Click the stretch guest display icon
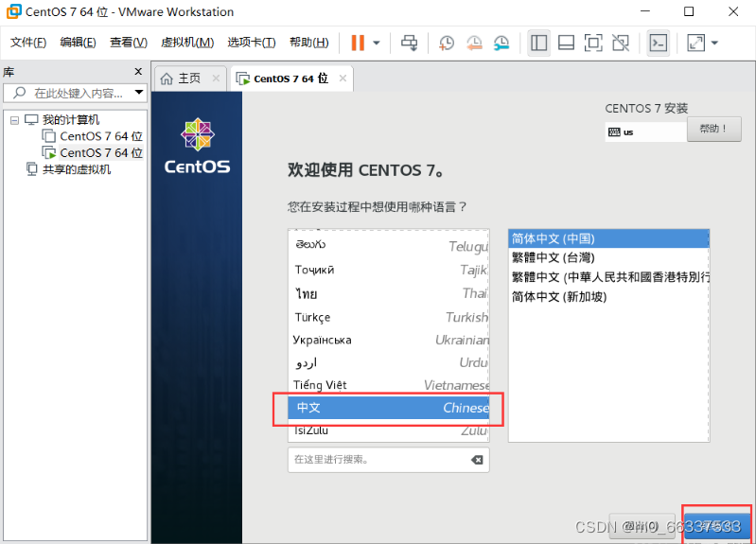The width and height of the screenshot is (756, 544). (695, 43)
